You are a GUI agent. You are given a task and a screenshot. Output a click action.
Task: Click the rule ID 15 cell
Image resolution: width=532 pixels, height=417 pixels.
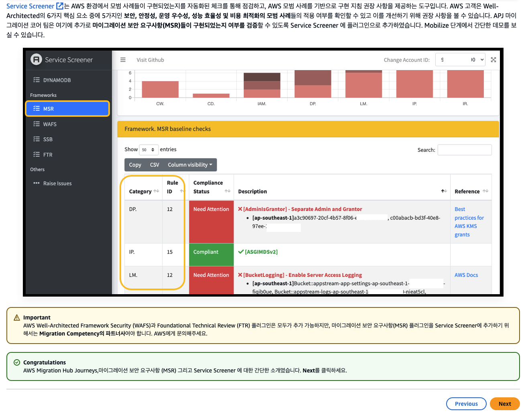176,254
